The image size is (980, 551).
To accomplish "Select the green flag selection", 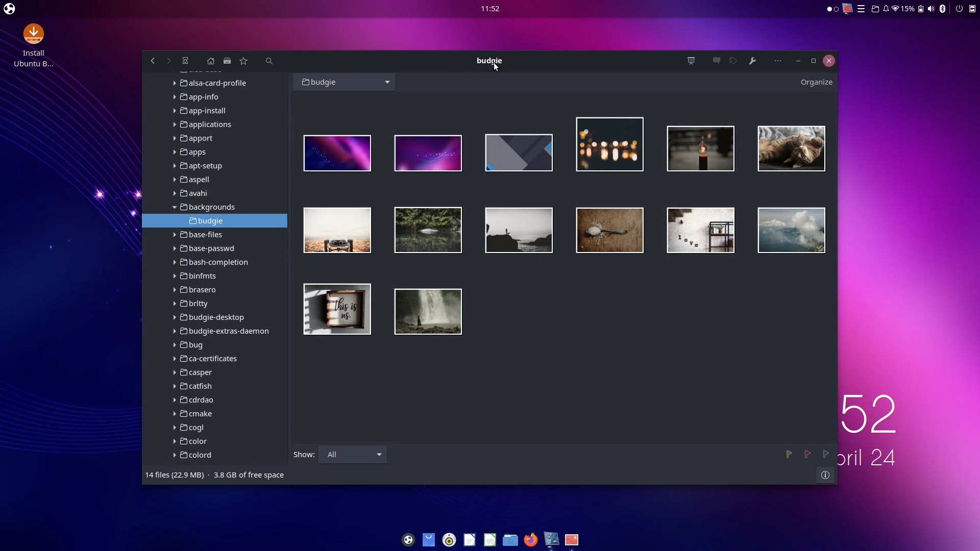I will click(789, 454).
